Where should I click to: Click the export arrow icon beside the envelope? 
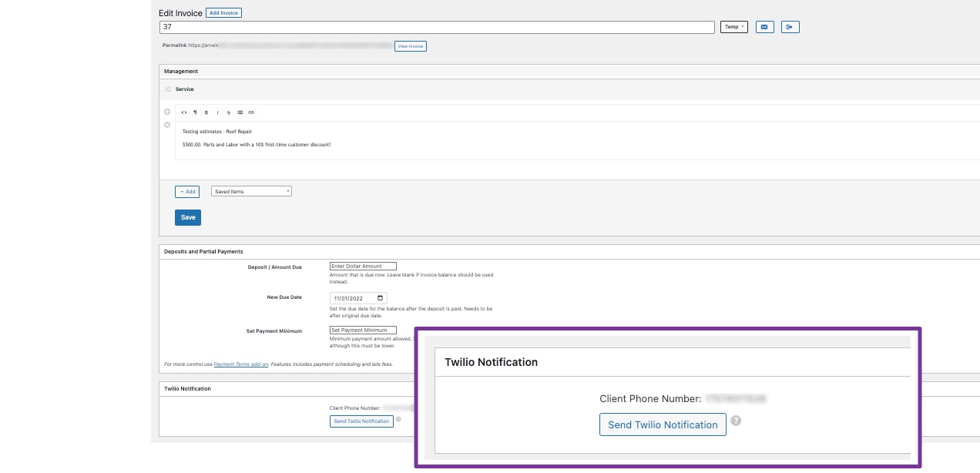[790, 27]
